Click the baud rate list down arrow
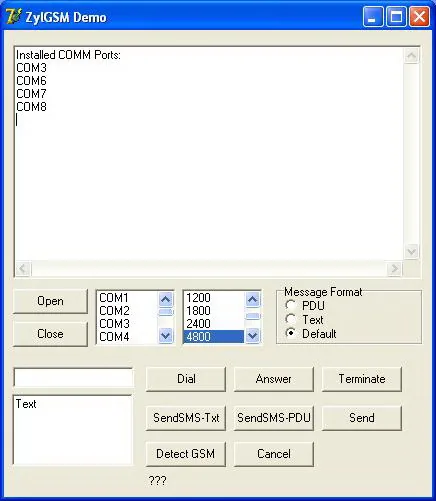The width and height of the screenshot is (436, 501). pos(252,335)
